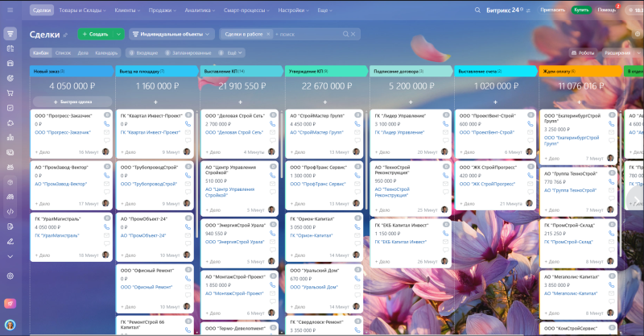Open Помощь button
644x336 pixels.
[607, 10]
